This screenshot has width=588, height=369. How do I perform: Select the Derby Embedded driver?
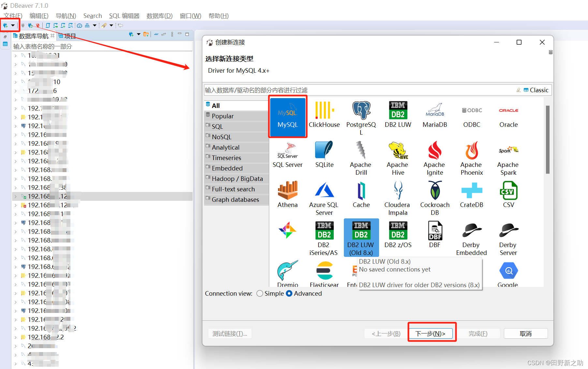coord(472,239)
